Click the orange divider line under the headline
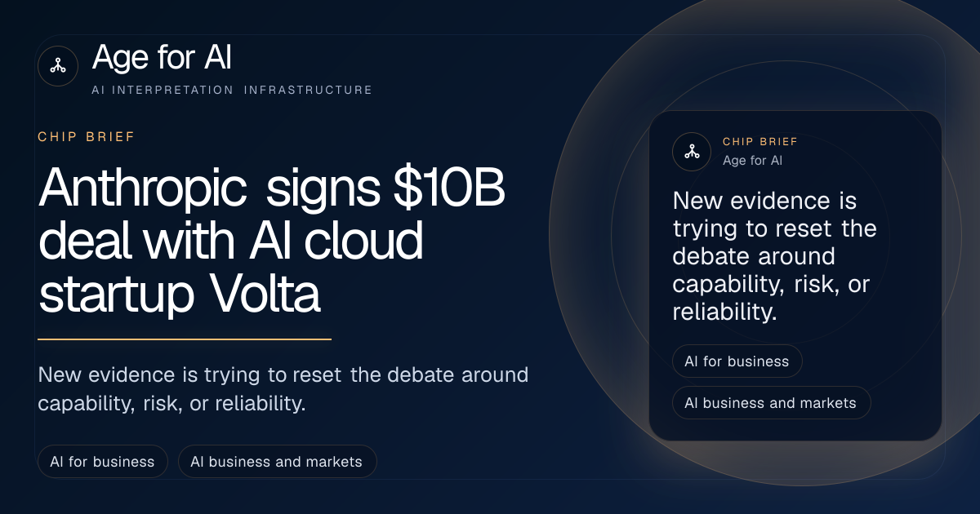The height and width of the screenshot is (514, 980). 185,339
